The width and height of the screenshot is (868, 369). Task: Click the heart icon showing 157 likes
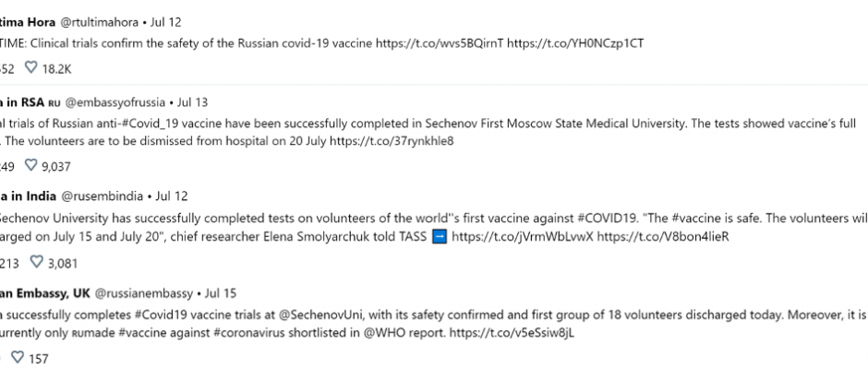18,357
